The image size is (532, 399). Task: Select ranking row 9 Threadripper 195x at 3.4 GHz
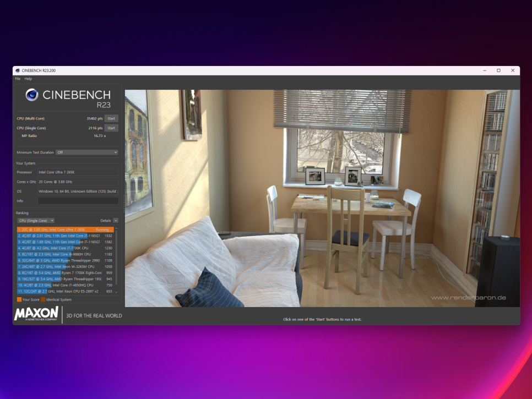[x=65, y=279]
